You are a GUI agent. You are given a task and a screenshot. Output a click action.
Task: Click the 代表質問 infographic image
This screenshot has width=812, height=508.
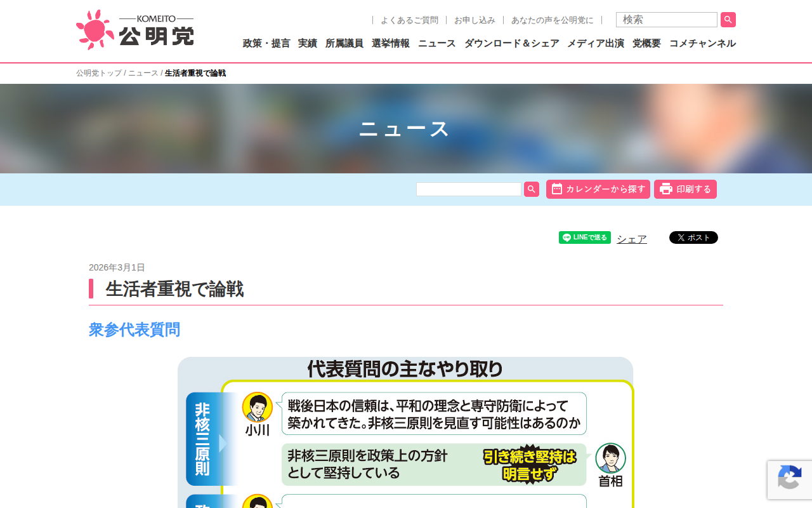[405, 432]
